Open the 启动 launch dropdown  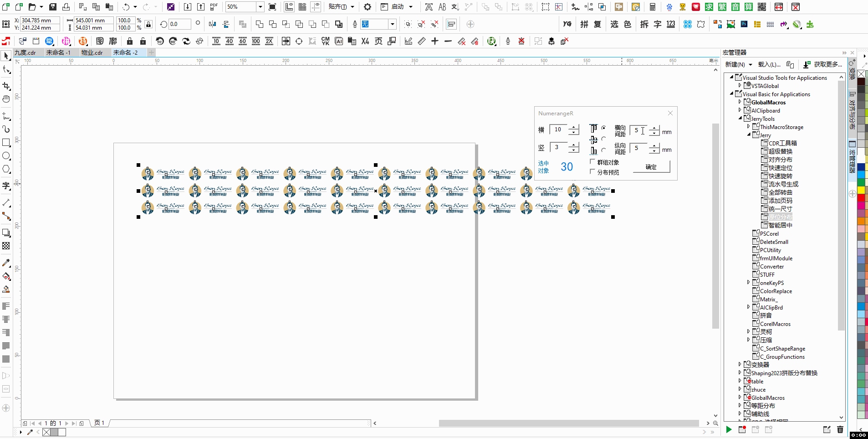tap(411, 7)
